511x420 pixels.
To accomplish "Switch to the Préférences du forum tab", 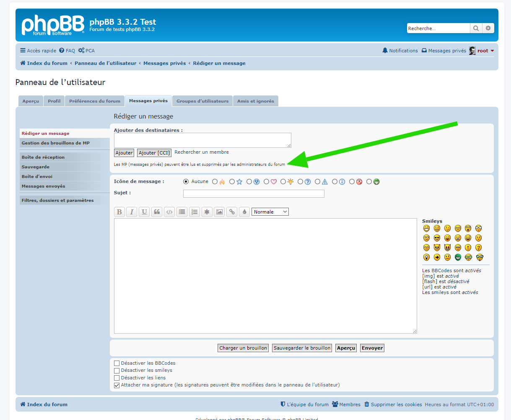I will pyautogui.click(x=95, y=101).
